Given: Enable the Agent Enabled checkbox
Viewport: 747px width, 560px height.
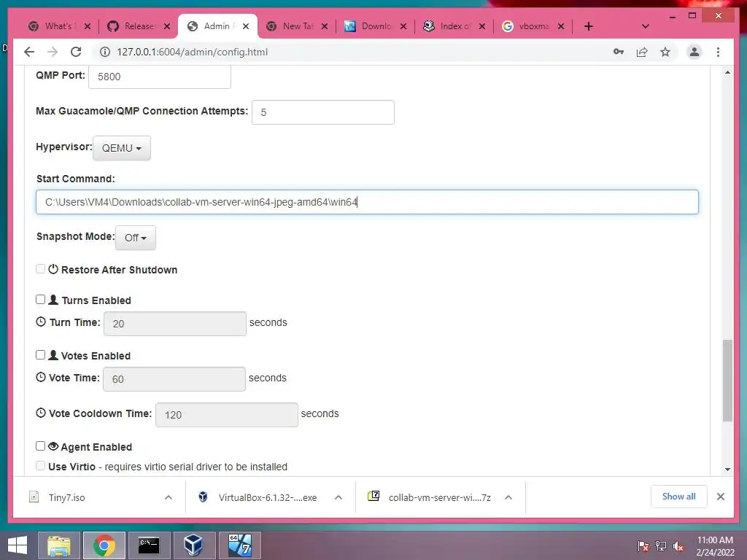Looking at the screenshot, I should point(41,446).
